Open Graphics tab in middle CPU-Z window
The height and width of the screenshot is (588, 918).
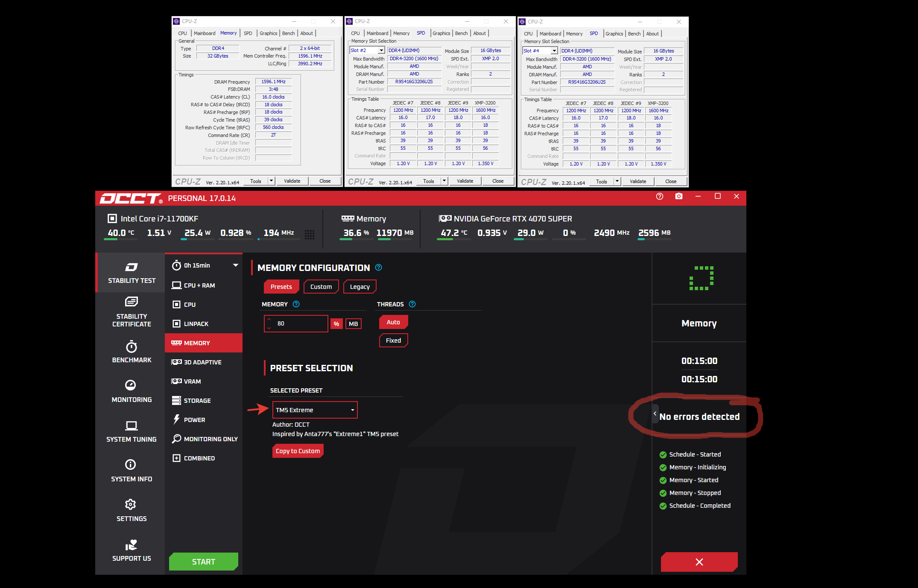[x=441, y=33]
